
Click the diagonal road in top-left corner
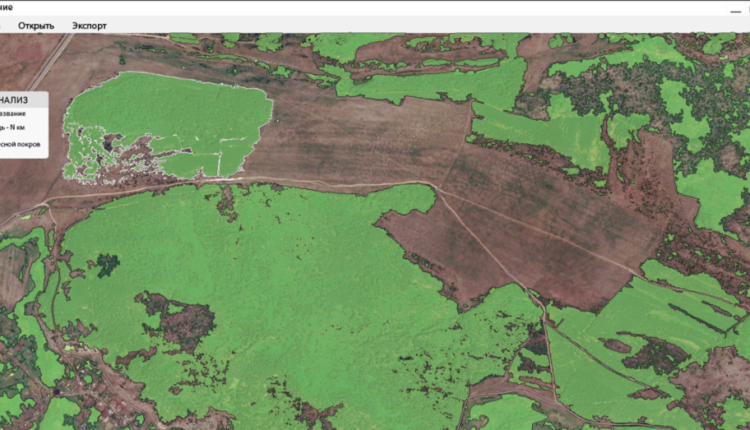50,60
